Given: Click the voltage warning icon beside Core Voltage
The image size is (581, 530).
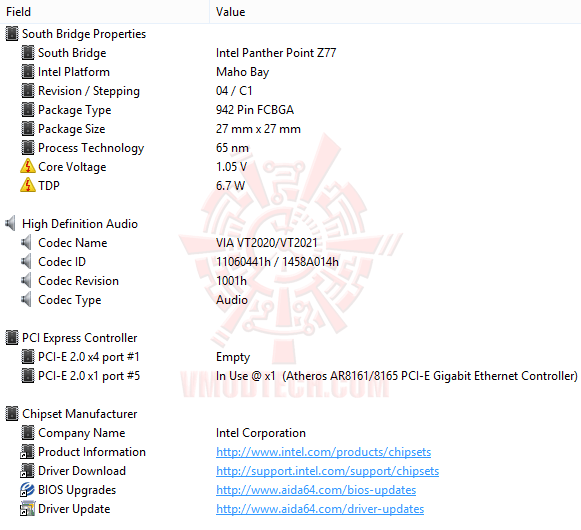Looking at the screenshot, I should coord(28,166).
